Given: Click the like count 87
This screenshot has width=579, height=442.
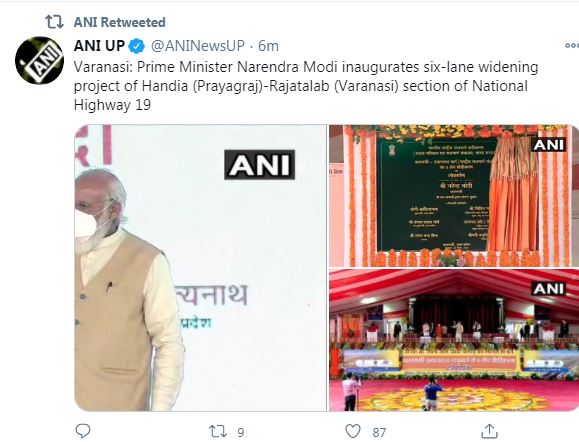Looking at the screenshot, I should 379,432.
